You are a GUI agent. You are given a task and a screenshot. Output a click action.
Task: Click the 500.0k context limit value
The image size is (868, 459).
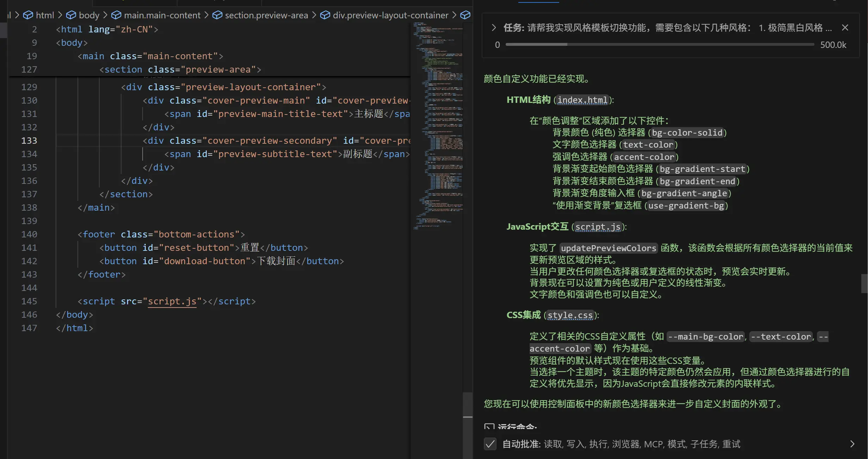click(x=833, y=45)
